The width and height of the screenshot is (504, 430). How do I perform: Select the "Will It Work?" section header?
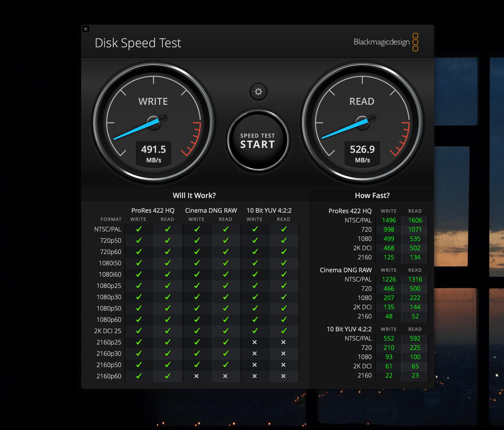tap(194, 195)
